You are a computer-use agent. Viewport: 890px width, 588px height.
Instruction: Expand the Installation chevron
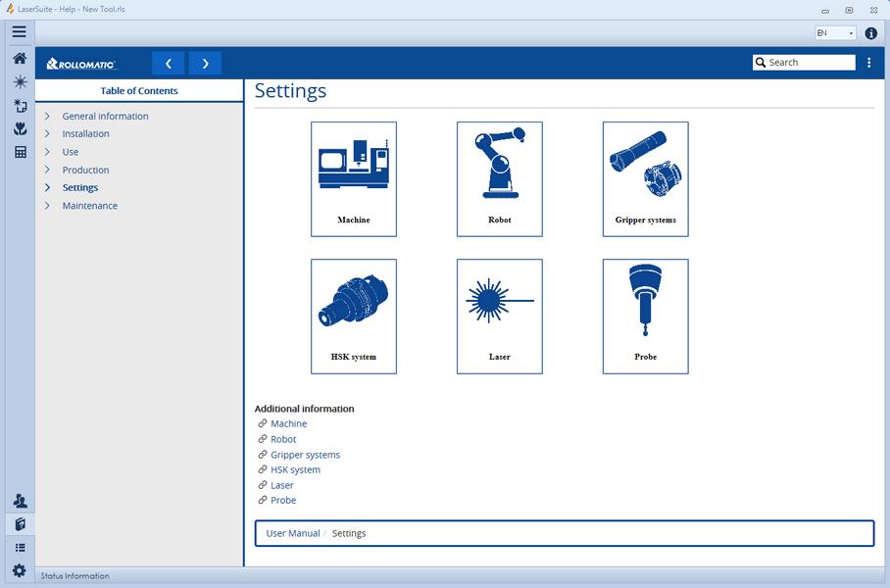click(x=47, y=133)
